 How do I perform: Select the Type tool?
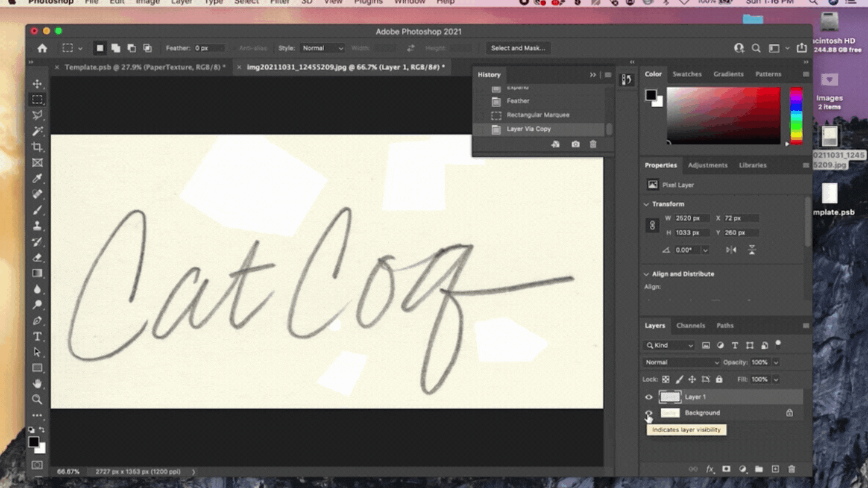click(x=37, y=337)
